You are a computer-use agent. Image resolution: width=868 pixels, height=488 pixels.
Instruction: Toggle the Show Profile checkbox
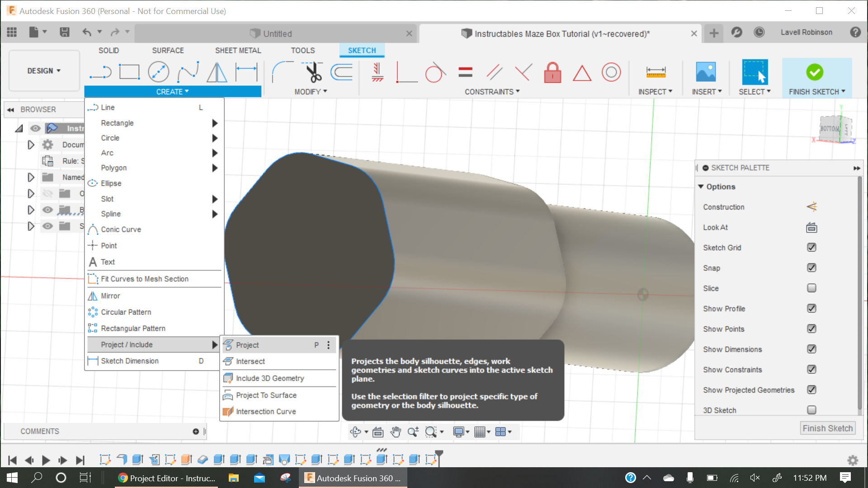[x=811, y=308]
